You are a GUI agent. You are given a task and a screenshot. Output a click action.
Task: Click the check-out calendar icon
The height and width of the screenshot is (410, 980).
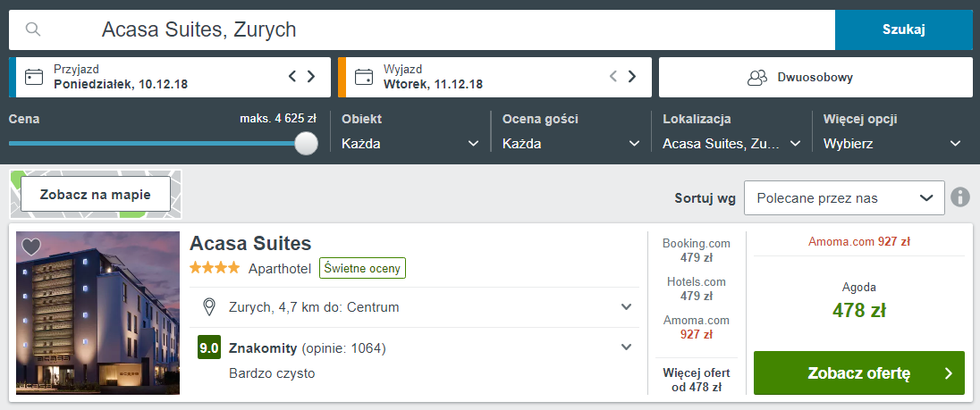[x=364, y=77]
